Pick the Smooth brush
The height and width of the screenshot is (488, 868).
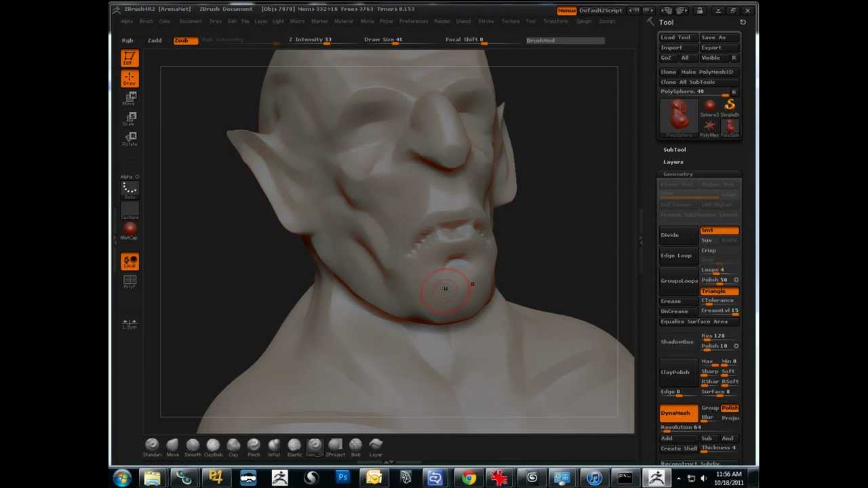[193, 447]
